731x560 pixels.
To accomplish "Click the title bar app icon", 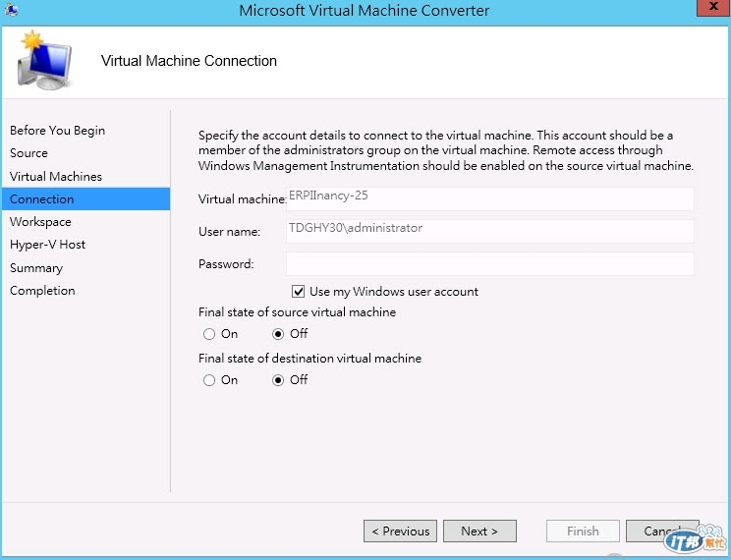I will click(11, 9).
